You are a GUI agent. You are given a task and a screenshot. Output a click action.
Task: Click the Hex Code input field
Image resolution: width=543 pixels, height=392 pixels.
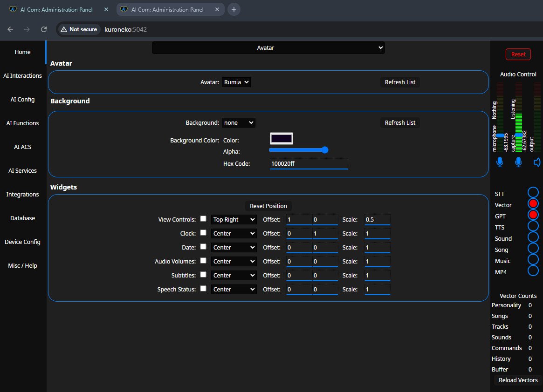[x=309, y=164]
